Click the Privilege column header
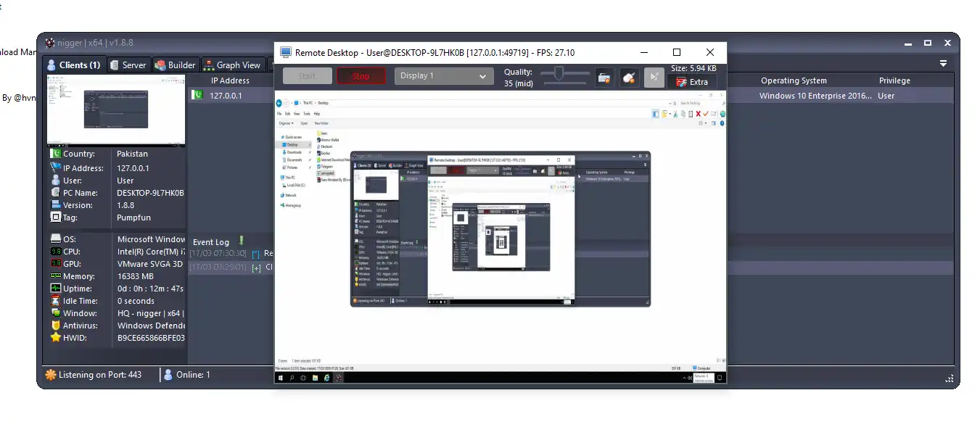 coord(894,80)
